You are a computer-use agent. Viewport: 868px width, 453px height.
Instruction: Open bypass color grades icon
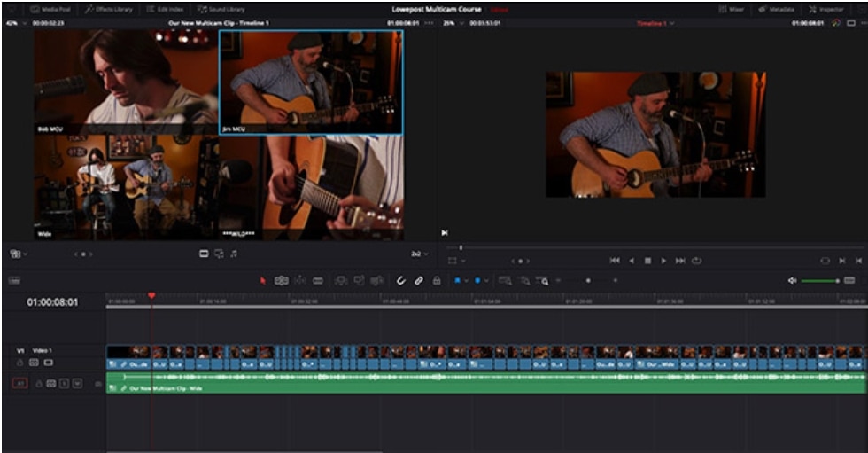click(x=836, y=23)
